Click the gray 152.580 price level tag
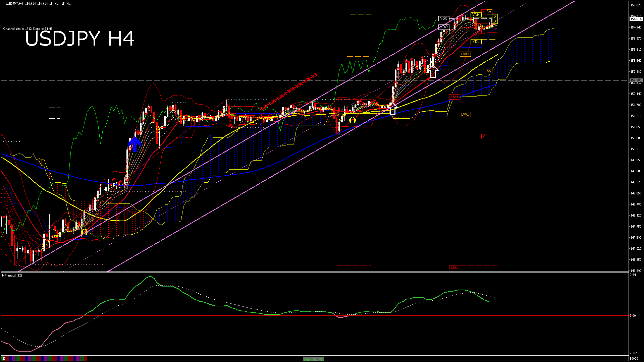The image size is (644, 362). tap(636, 80)
